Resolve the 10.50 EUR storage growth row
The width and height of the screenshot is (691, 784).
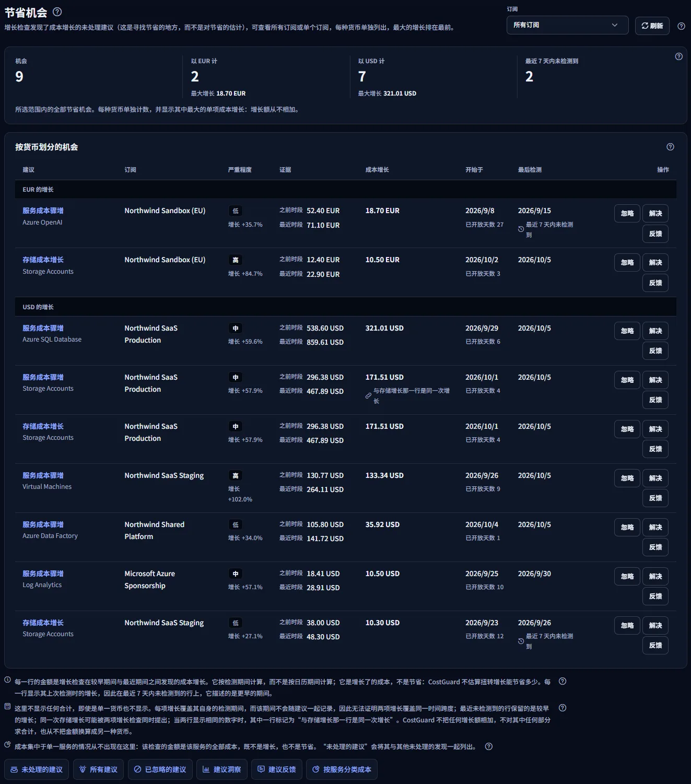pos(655,262)
